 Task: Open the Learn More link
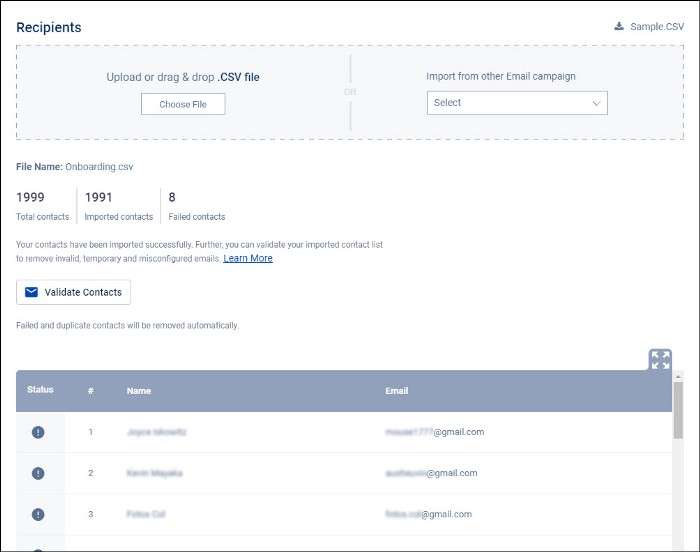click(248, 258)
